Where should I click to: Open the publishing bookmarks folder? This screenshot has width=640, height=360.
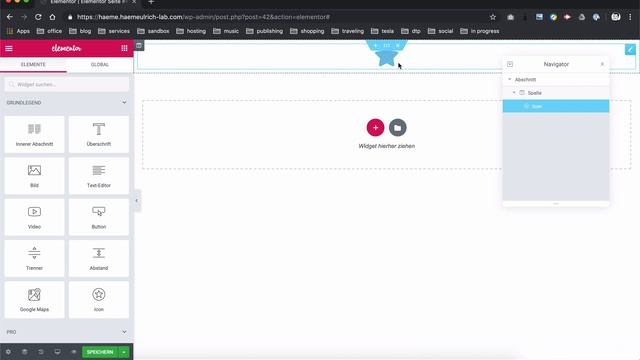(x=264, y=31)
